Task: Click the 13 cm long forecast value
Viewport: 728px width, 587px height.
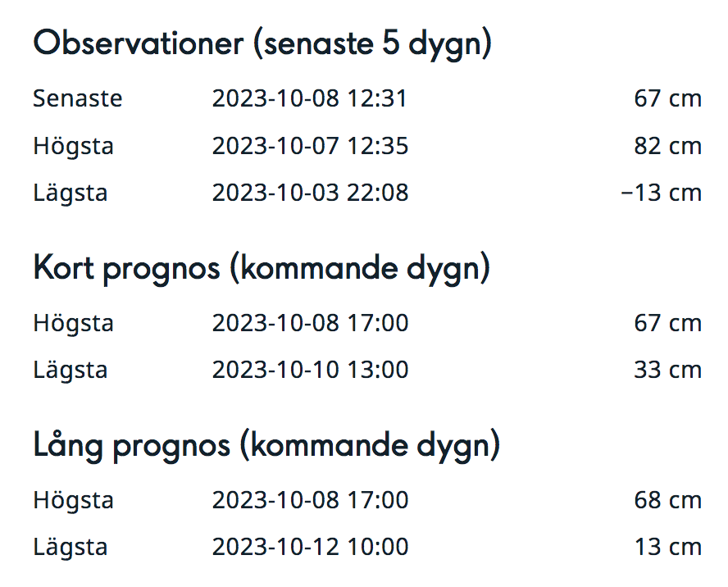Action: pyautogui.click(x=667, y=547)
